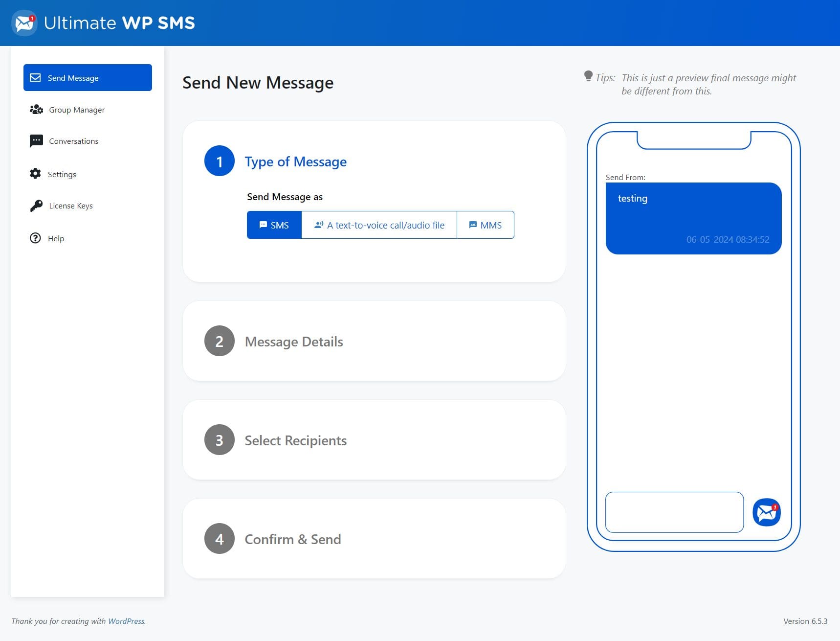Image resolution: width=840 pixels, height=641 pixels.
Task: Open Group Manager from the sidebar
Action: click(x=77, y=110)
